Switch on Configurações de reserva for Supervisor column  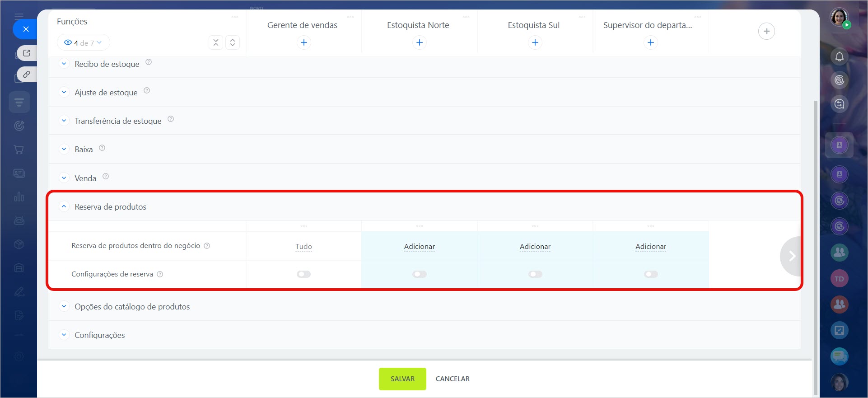click(x=650, y=274)
